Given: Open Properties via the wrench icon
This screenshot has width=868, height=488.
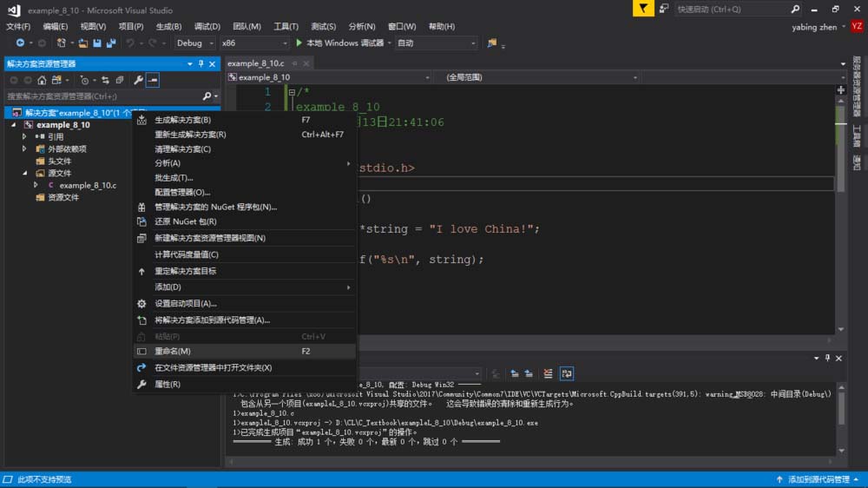Looking at the screenshot, I should [x=137, y=80].
